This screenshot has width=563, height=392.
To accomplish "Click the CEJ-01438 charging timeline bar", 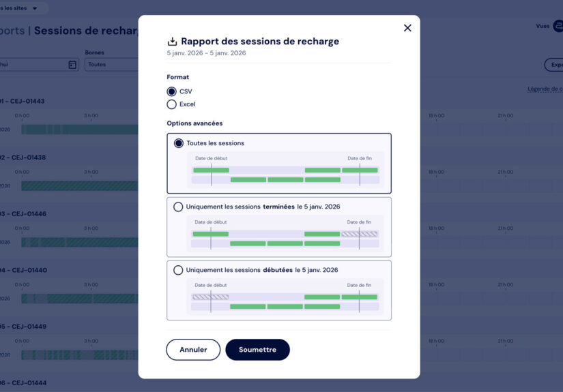I will pyautogui.click(x=80, y=186).
